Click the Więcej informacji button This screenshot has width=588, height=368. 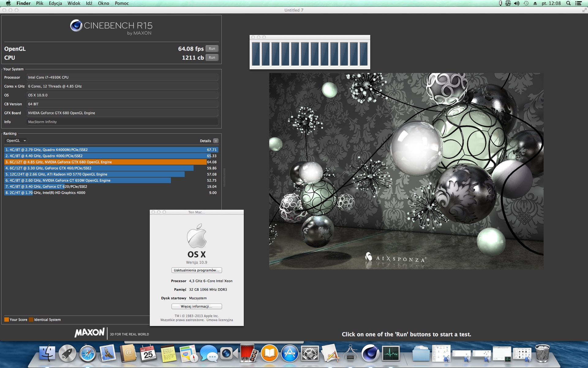tap(197, 306)
